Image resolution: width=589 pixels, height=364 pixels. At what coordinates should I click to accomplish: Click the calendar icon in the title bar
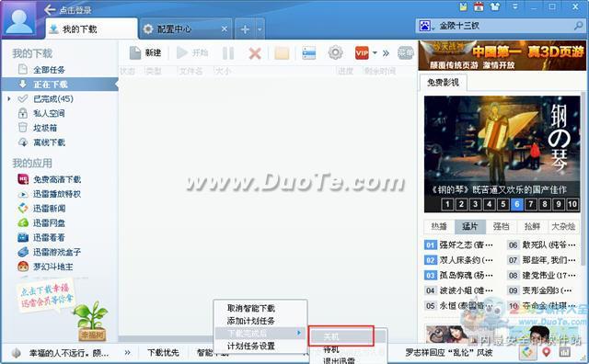coord(479,6)
